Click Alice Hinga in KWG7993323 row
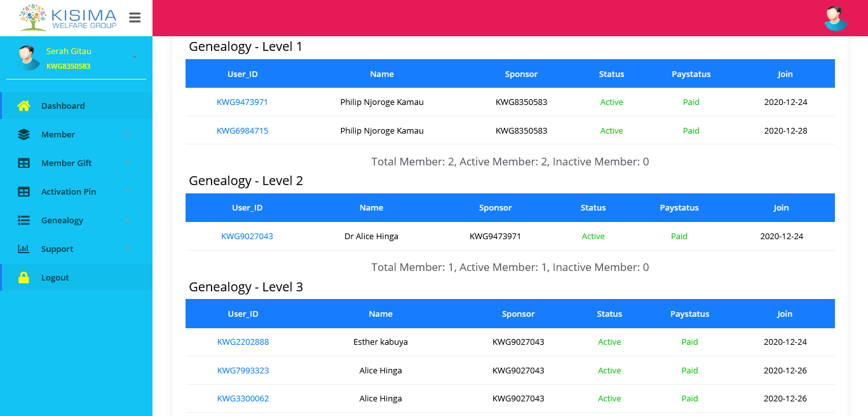868x416 pixels. (x=381, y=370)
